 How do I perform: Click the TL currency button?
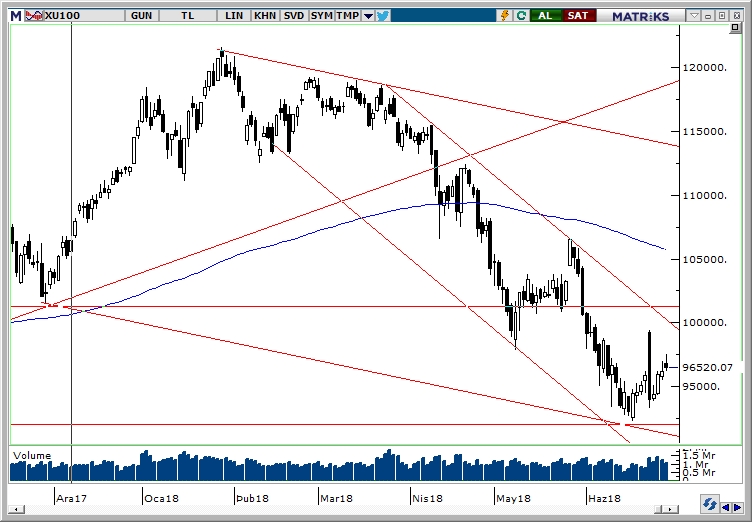(x=188, y=16)
